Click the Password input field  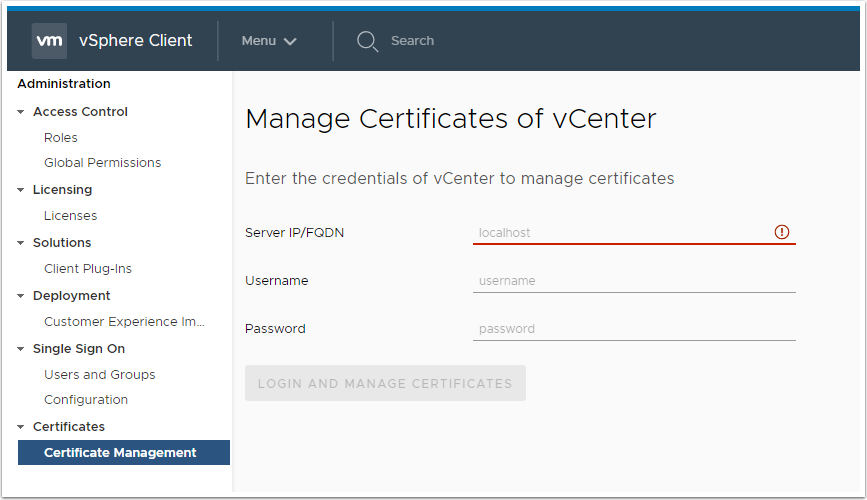pos(634,329)
